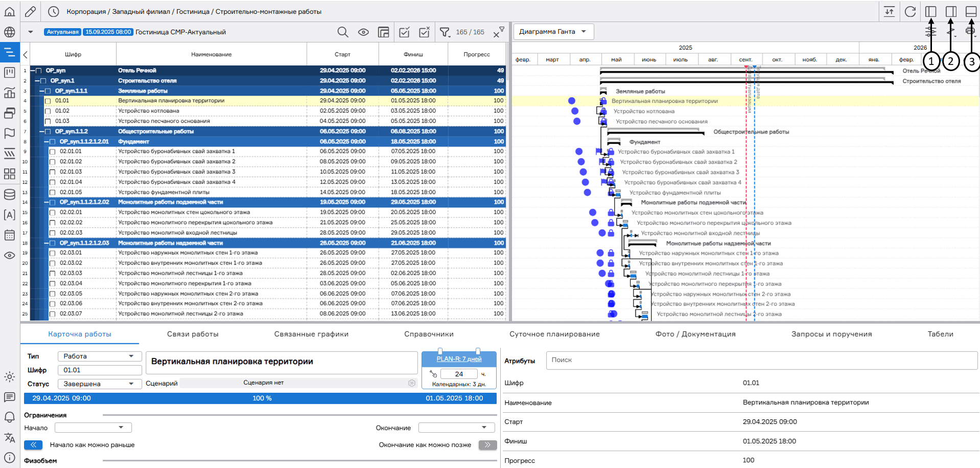Image resolution: width=980 pixels, height=468 pixels.
Task: Check the box for row 02.01.05
Action: coord(53,193)
